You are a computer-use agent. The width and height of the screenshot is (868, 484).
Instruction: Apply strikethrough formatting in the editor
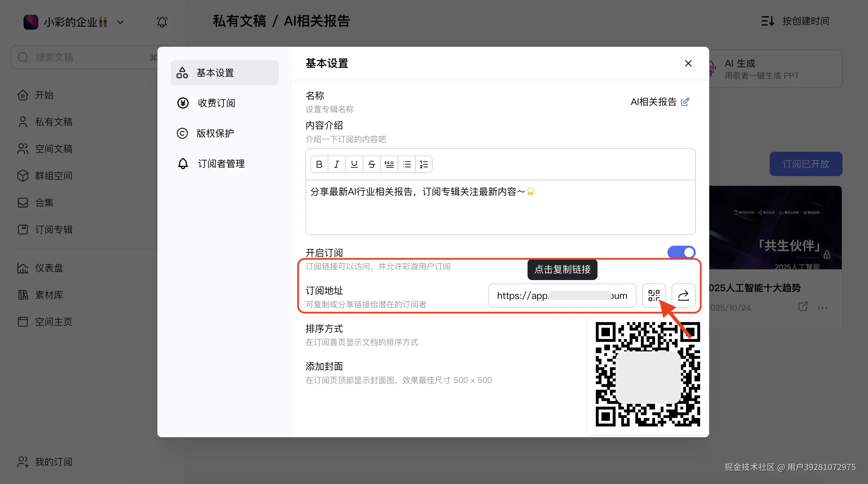[371, 164]
